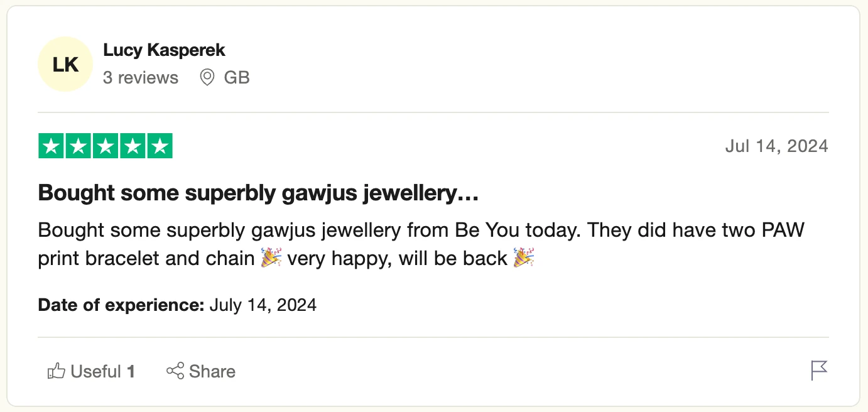Click the share network icon
Viewport: 868px width, 412px height.
(175, 371)
